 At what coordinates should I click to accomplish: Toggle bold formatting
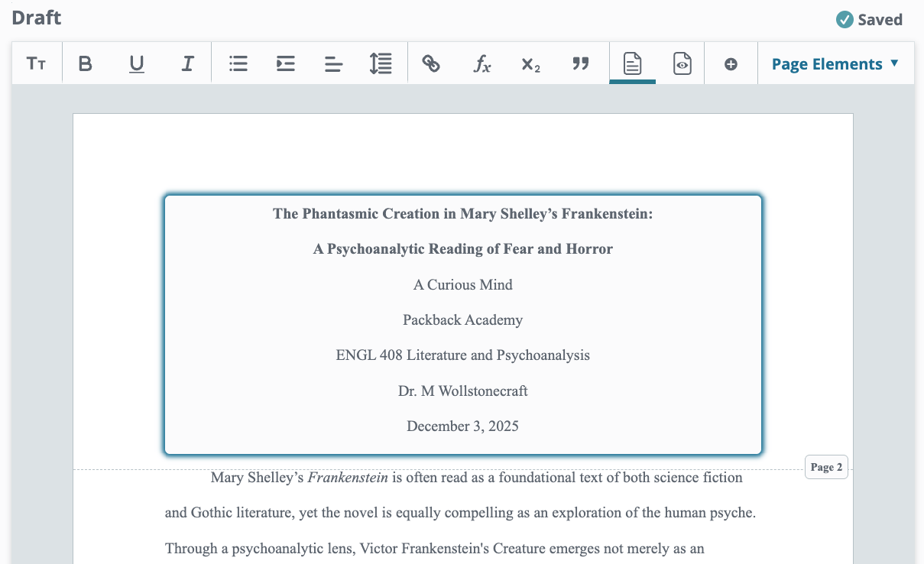pyautogui.click(x=85, y=63)
